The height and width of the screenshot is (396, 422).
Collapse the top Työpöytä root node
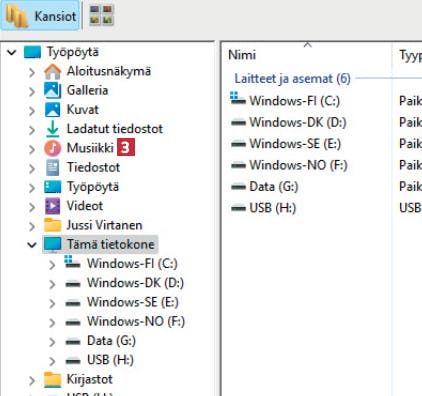click(12, 52)
